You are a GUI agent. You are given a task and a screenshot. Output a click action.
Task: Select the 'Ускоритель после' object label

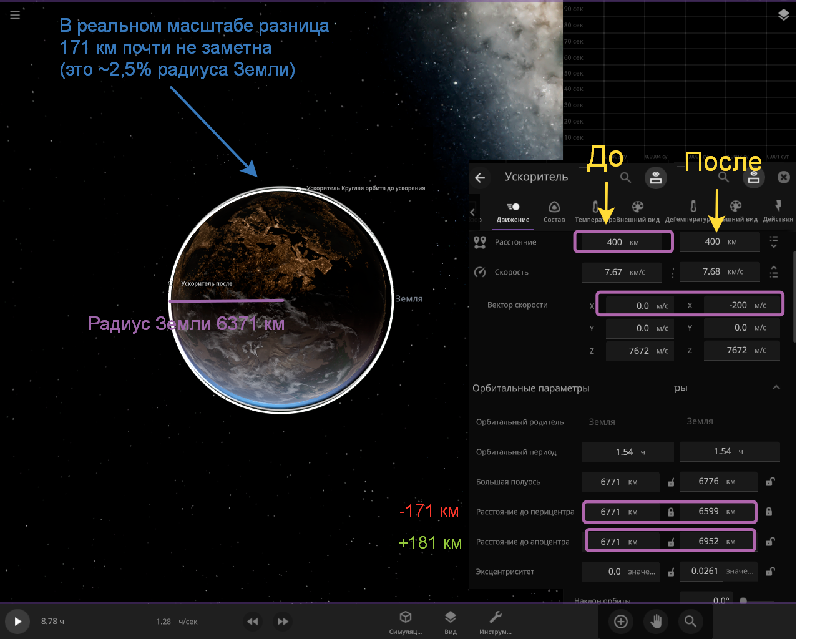[207, 283]
